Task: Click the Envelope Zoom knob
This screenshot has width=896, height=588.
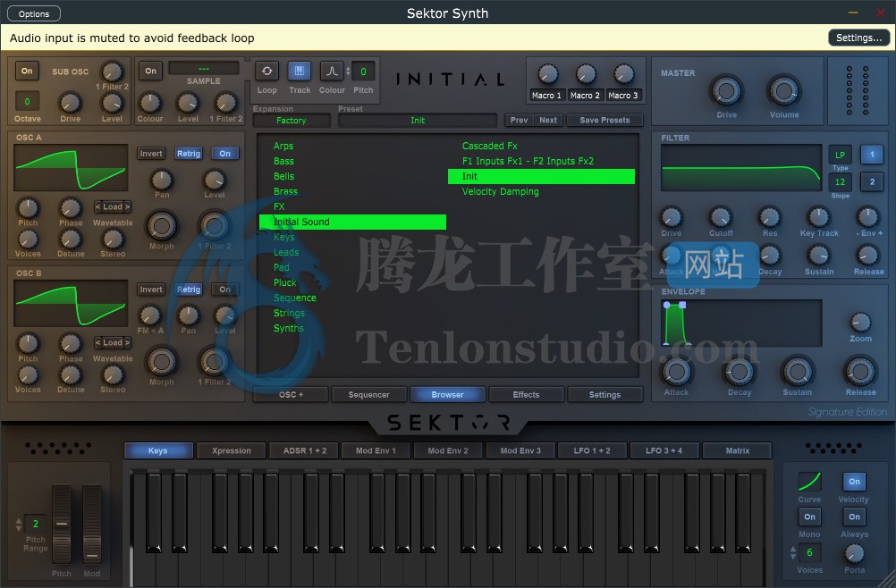Action: pos(860,323)
